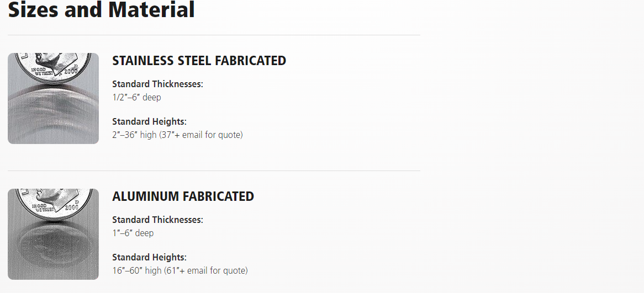This screenshot has width=644, height=293.
Task: Select the Sizes and Material heading
Action: 101,9
